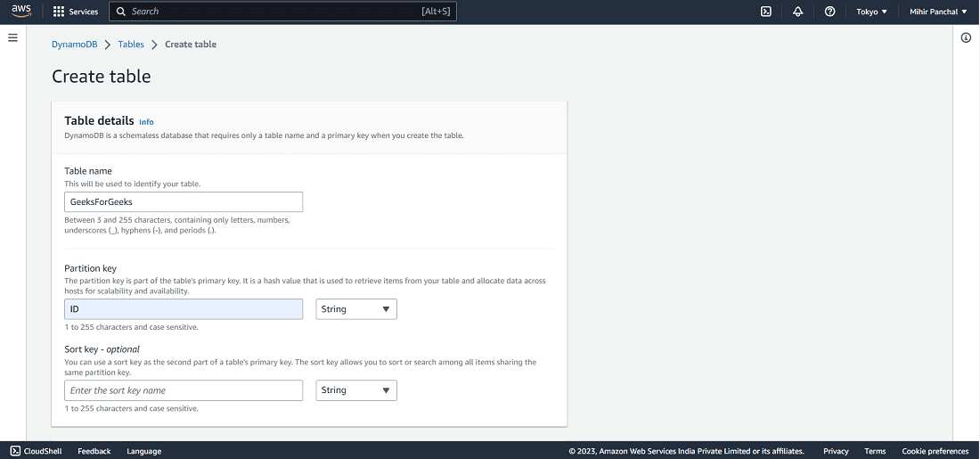Click the Partition key field containing ID
Image resolution: width=980 pixels, height=459 pixels.
pyautogui.click(x=184, y=309)
